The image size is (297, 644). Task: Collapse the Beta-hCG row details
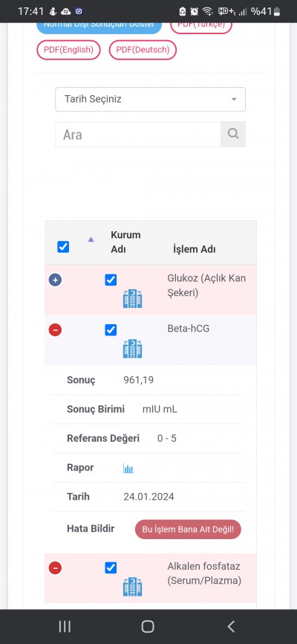point(55,329)
